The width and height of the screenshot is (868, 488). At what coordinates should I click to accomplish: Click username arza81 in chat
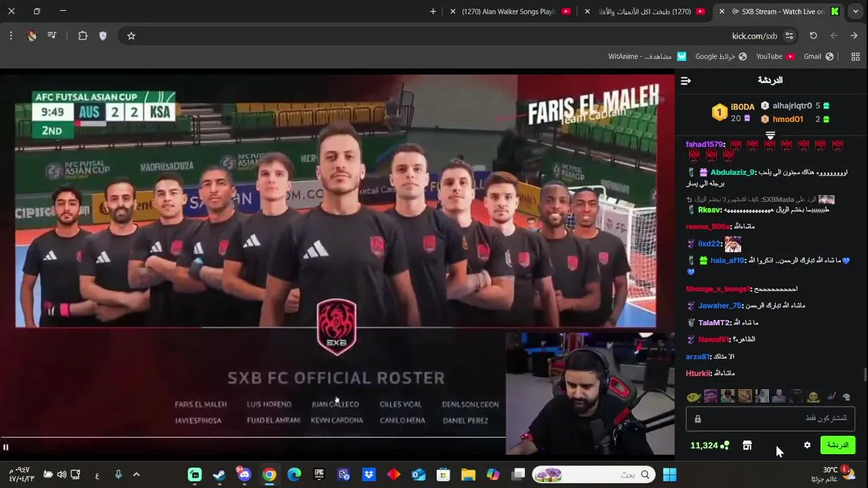(x=697, y=357)
